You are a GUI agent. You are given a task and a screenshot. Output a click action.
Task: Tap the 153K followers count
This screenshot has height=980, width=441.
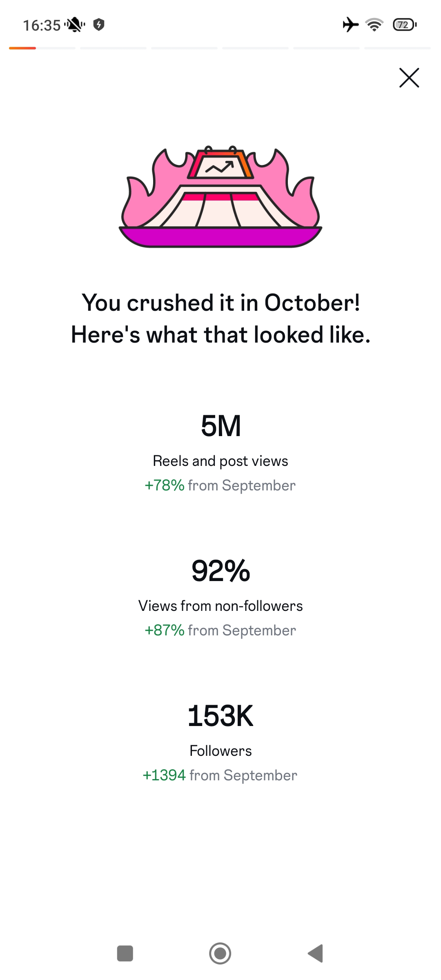pyautogui.click(x=220, y=716)
